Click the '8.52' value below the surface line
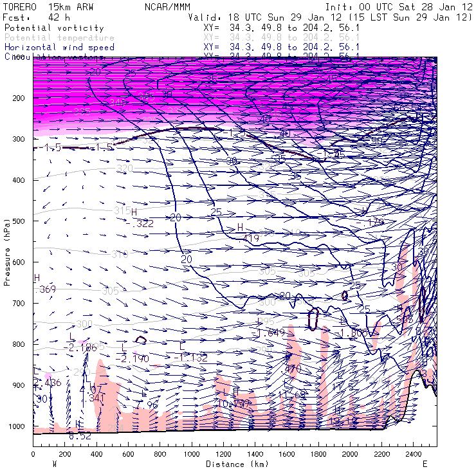The image size is (476, 476). [x=80, y=436]
